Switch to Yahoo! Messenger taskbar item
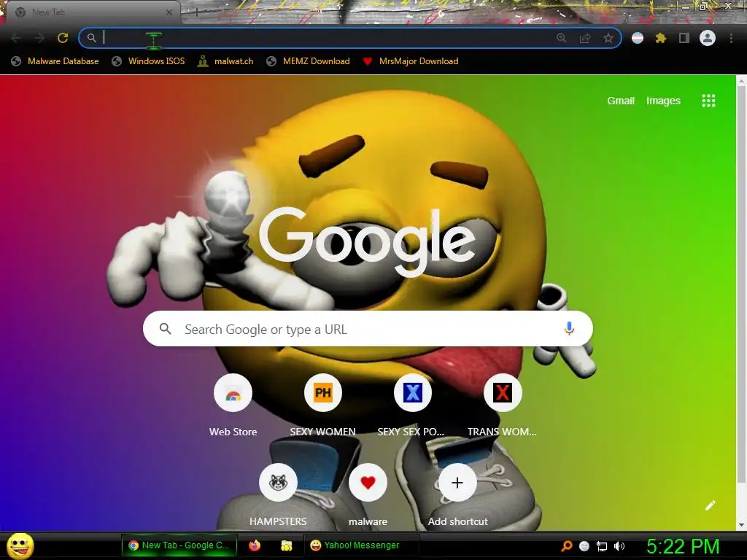This screenshot has width=747, height=560. [x=361, y=545]
